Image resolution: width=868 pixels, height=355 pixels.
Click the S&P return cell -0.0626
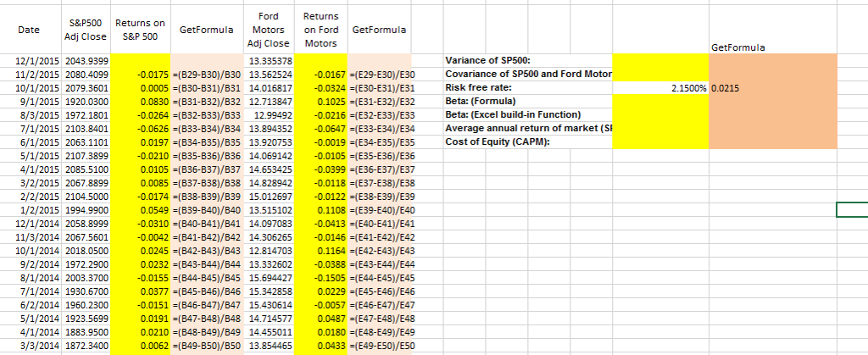[141, 129]
